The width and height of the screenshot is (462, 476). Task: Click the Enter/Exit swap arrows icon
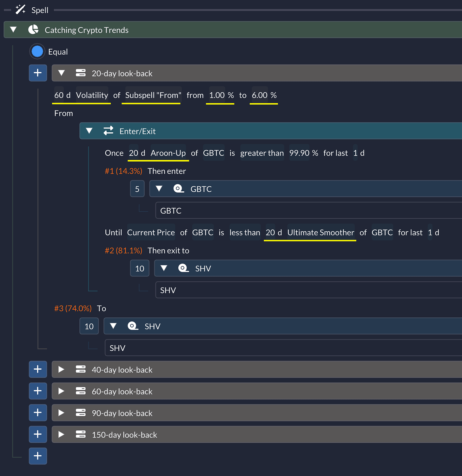(x=109, y=130)
